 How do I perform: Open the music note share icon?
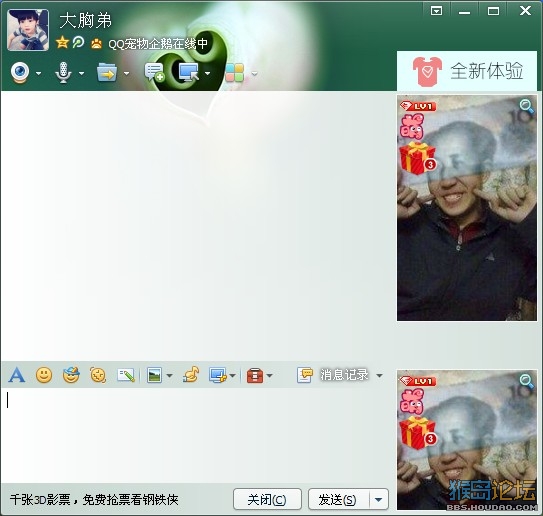(x=191, y=375)
